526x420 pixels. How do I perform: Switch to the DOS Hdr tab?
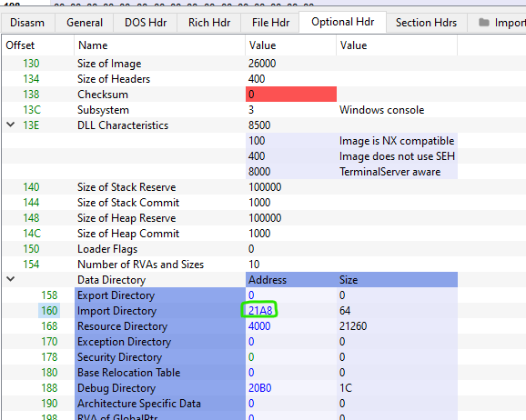(146, 23)
